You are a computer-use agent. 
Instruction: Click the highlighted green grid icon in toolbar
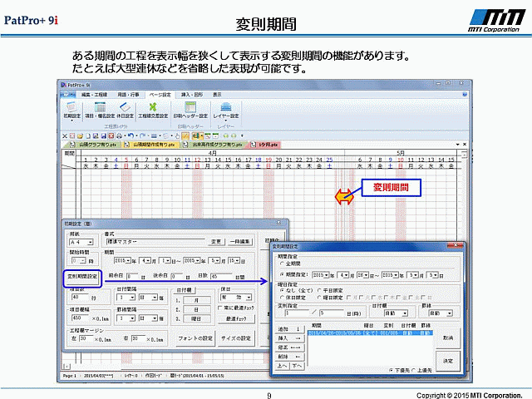pos(196,136)
